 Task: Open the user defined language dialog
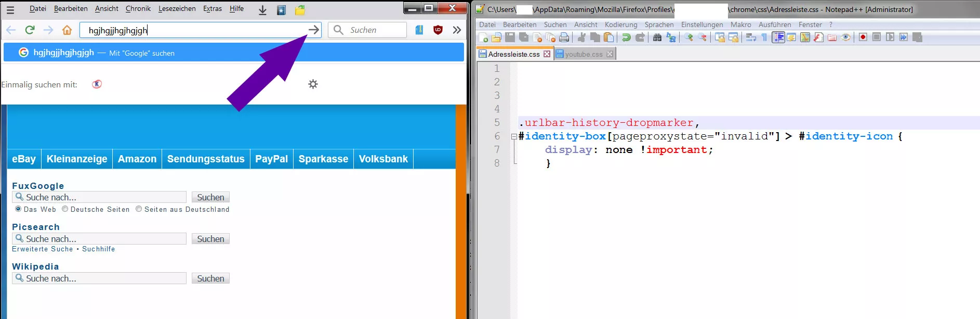tap(791, 37)
